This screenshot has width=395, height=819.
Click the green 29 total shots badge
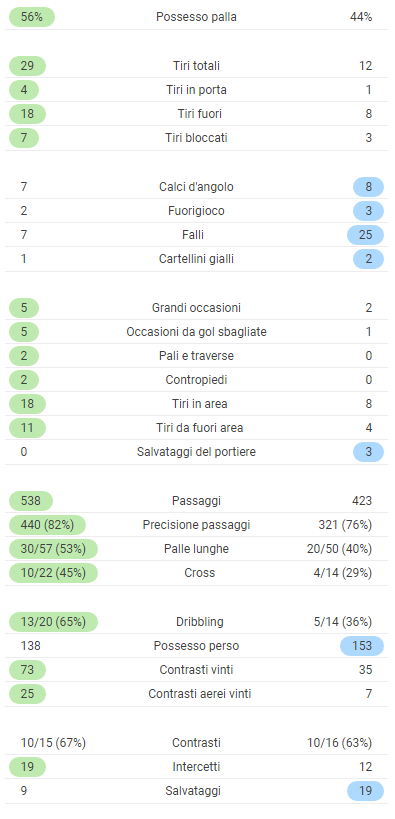pos(27,66)
